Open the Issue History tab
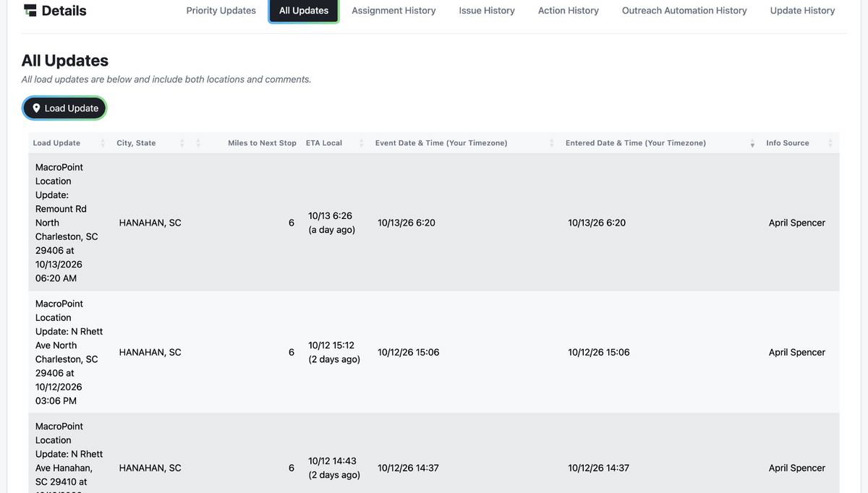This screenshot has width=868, height=493. tap(487, 11)
